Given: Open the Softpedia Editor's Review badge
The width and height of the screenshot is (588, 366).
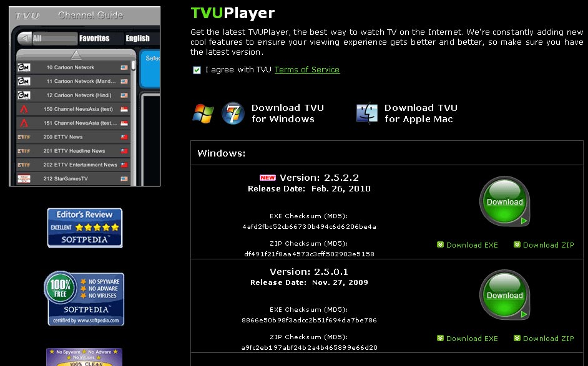Looking at the screenshot, I should (x=85, y=228).
